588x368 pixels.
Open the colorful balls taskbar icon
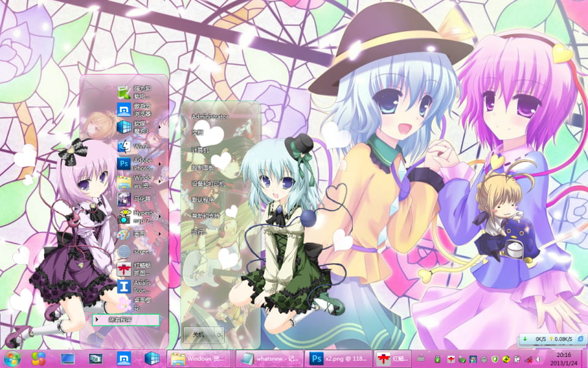[39, 358]
